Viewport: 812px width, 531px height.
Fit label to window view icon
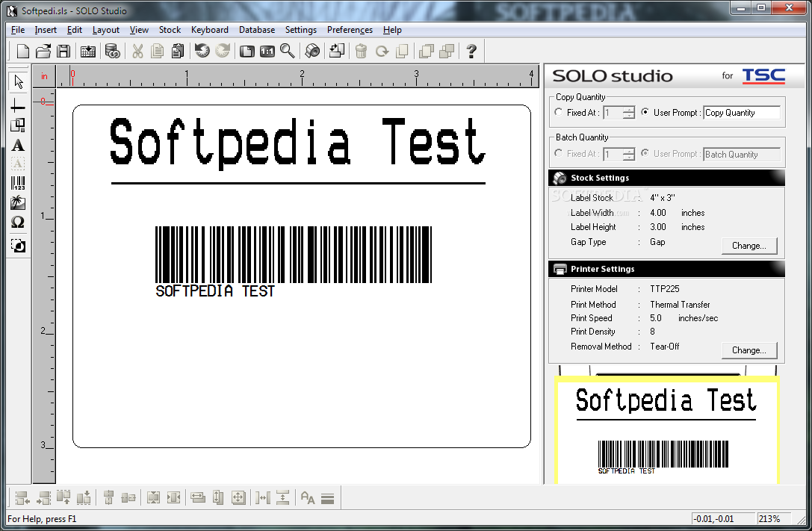[x=247, y=51]
